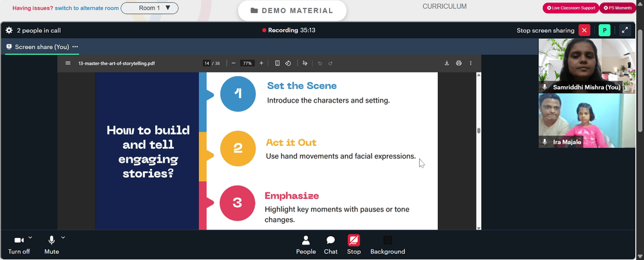Click the 'Act it Out' heading
The height and width of the screenshot is (260, 644).
(x=291, y=143)
